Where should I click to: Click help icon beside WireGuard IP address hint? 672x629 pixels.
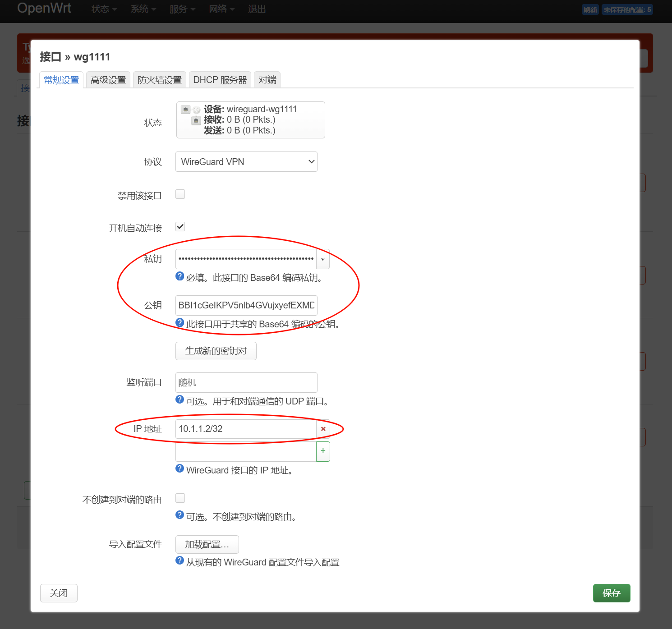180,469
